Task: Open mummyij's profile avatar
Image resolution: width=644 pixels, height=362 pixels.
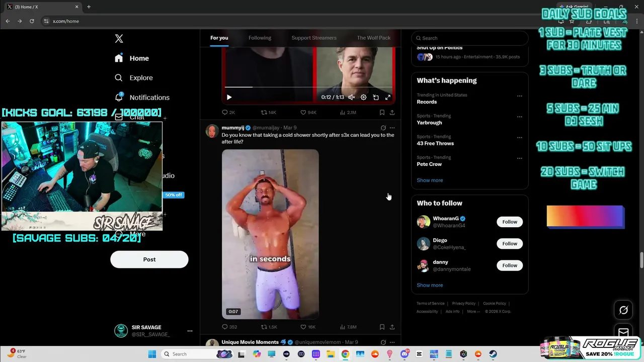Action: coord(212,131)
